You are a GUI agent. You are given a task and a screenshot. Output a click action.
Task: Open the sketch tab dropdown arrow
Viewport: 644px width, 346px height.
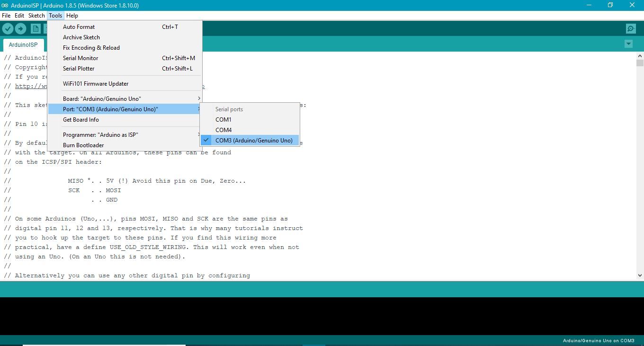point(628,43)
